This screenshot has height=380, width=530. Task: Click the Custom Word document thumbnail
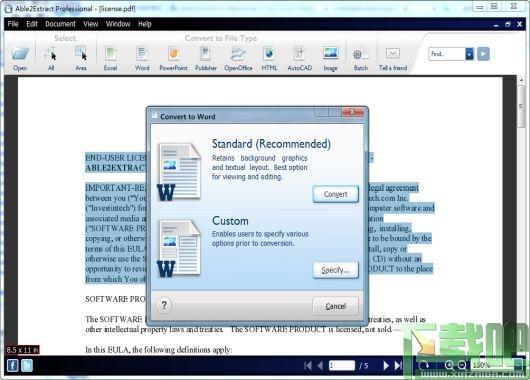tap(179, 248)
